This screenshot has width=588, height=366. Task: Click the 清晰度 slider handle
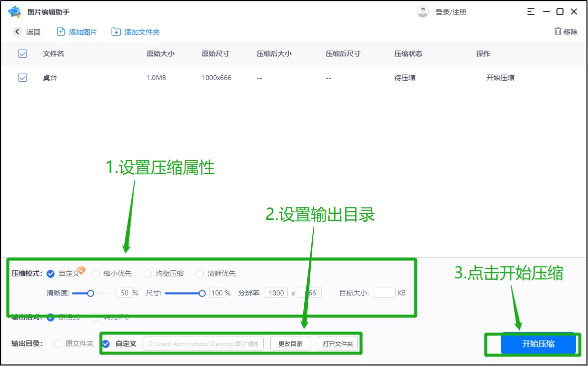[91, 293]
